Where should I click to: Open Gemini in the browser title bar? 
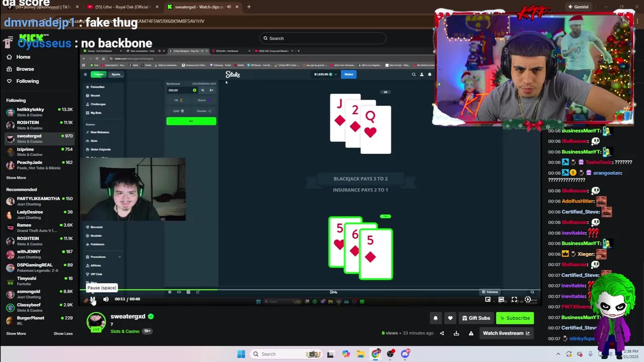pos(578,7)
